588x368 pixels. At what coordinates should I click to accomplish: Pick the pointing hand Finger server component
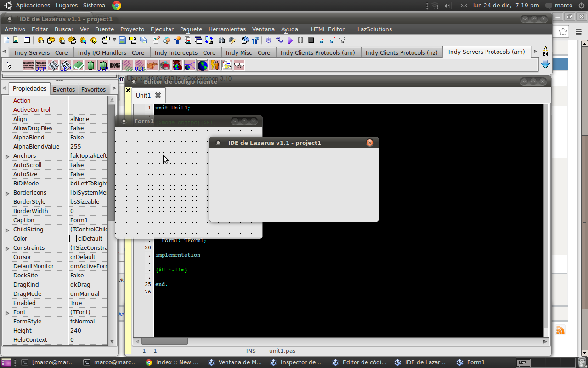152,65
